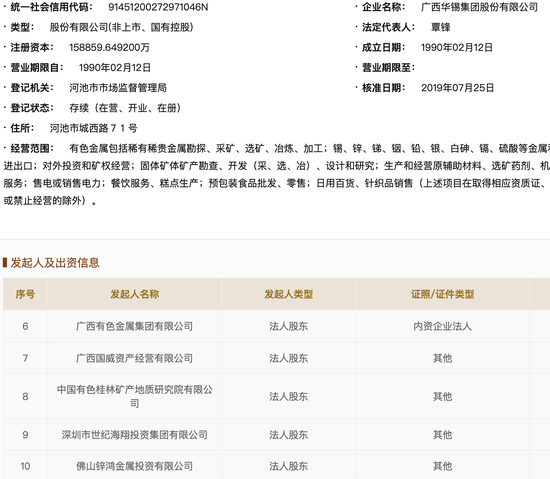Click 其他 certificate type in row 8
550x479 pixels.
point(443,396)
